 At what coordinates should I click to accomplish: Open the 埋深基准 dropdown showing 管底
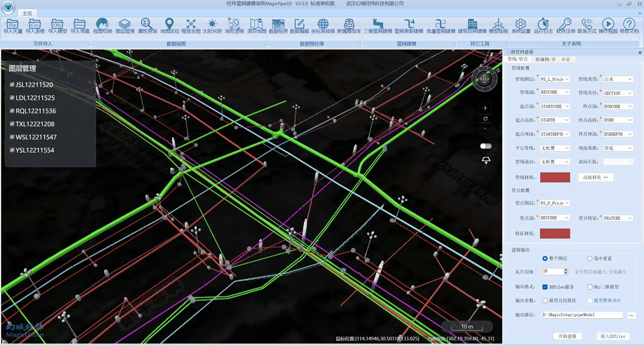click(618, 148)
